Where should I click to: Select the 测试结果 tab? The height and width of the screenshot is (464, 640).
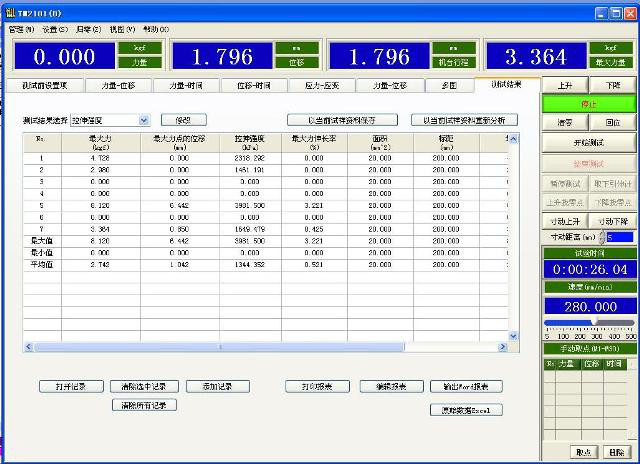coord(507,84)
